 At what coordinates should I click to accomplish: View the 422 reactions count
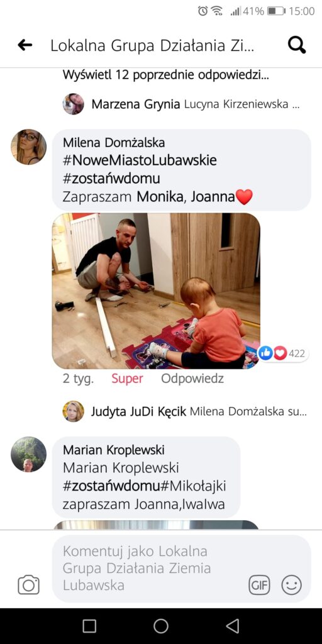[282, 353]
